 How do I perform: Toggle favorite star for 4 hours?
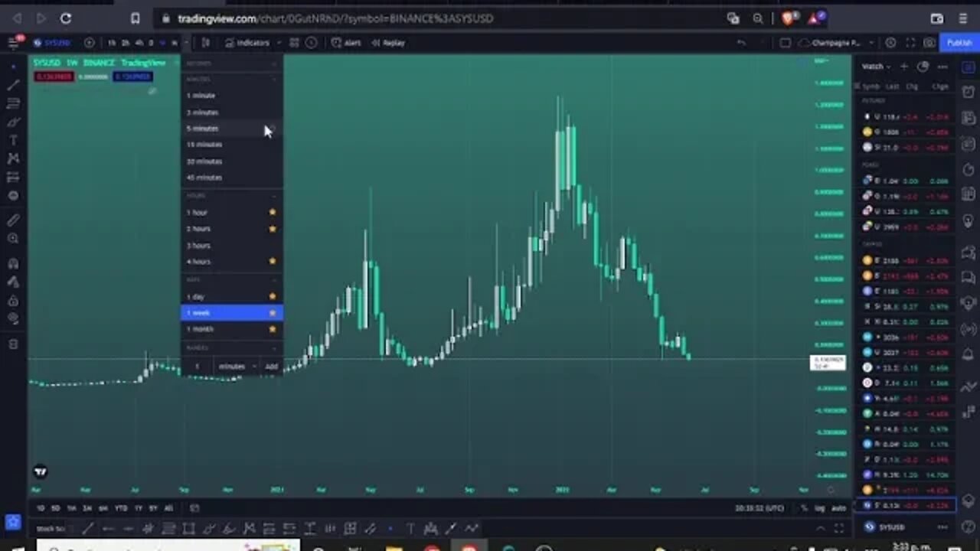tap(273, 262)
